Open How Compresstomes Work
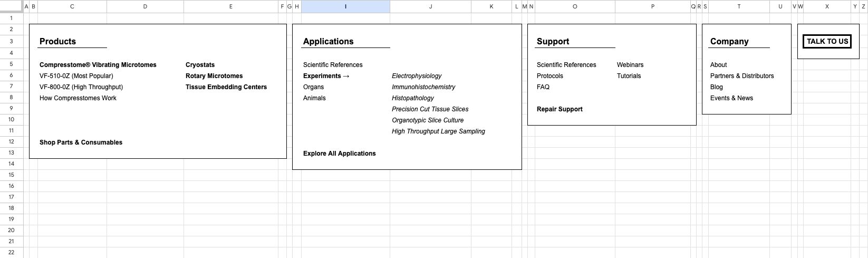 78,98
